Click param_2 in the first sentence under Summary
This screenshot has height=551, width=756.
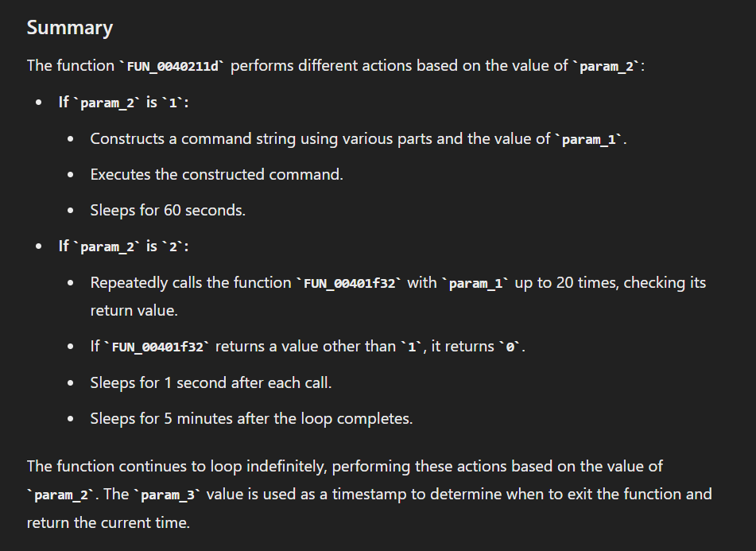[607, 66]
